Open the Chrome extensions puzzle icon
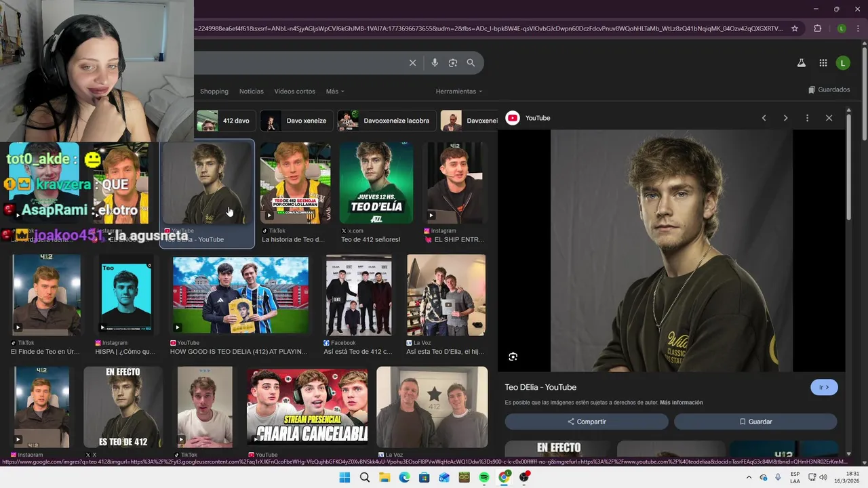This screenshot has height=488, width=868. click(x=817, y=28)
